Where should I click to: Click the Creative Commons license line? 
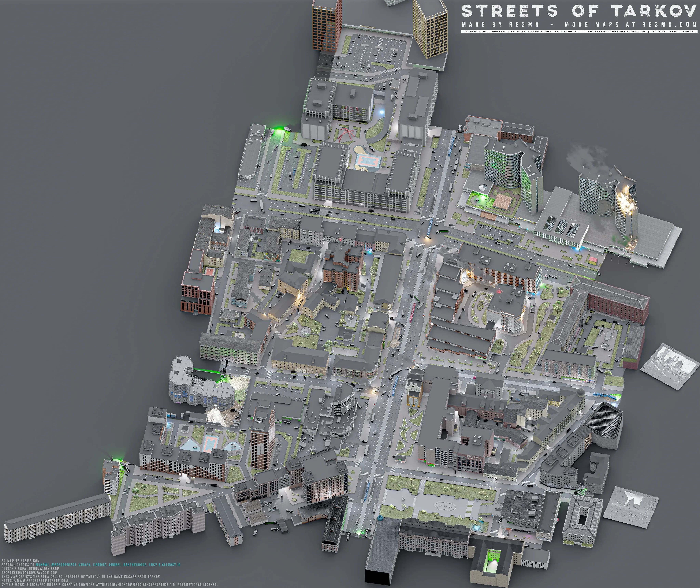pyautogui.click(x=110, y=585)
